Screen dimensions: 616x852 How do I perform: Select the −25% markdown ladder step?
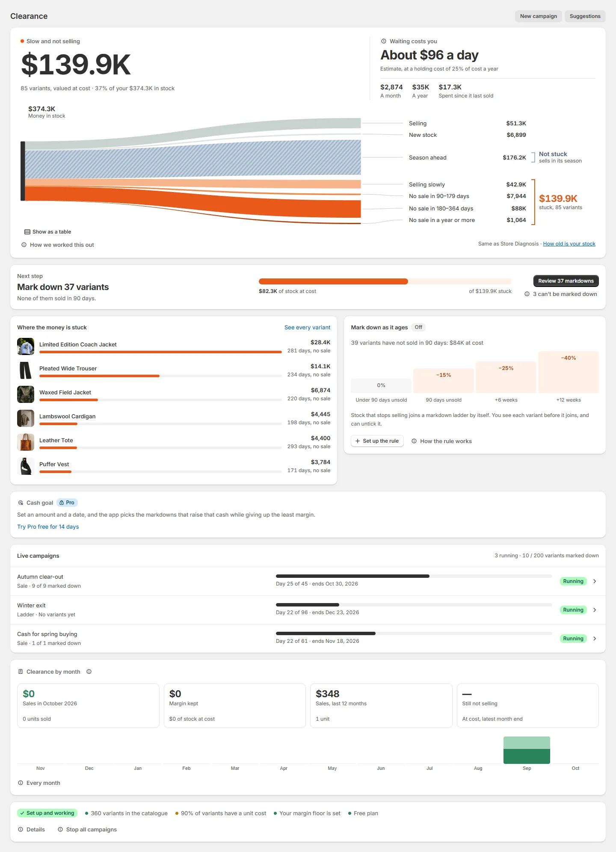coord(506,377)
